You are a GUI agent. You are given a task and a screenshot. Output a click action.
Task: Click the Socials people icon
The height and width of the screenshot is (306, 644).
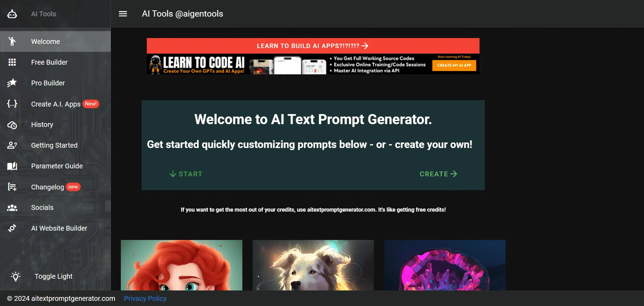coord(12,208)
